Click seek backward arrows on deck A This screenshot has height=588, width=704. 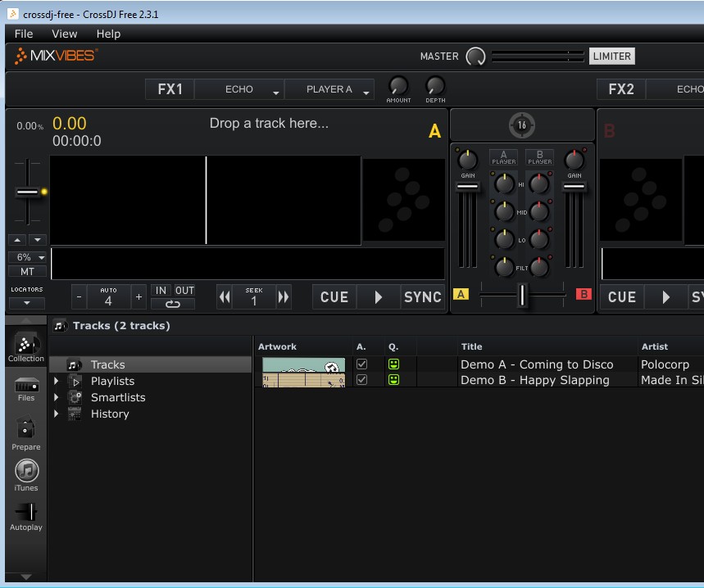click(x=224, y=296)
